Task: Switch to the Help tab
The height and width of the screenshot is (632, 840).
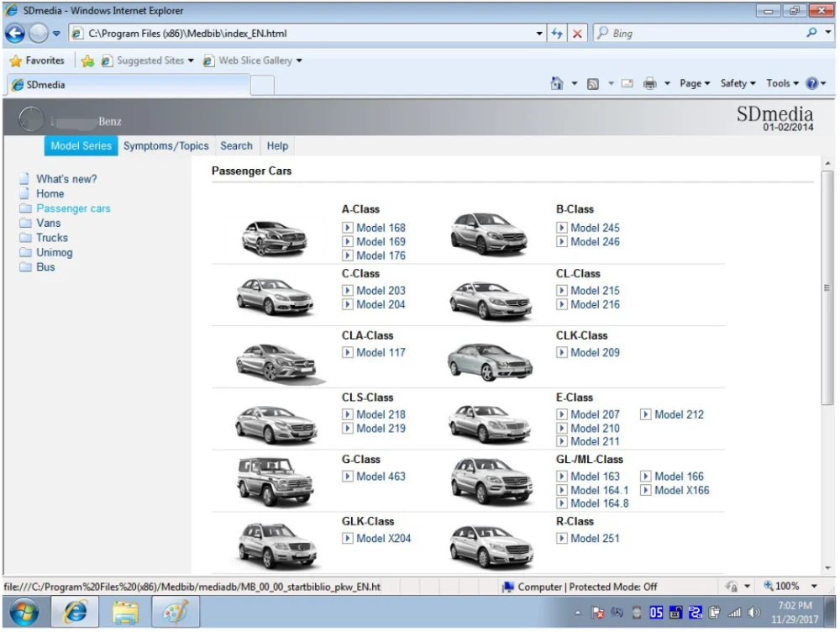Action: [277, 145]
